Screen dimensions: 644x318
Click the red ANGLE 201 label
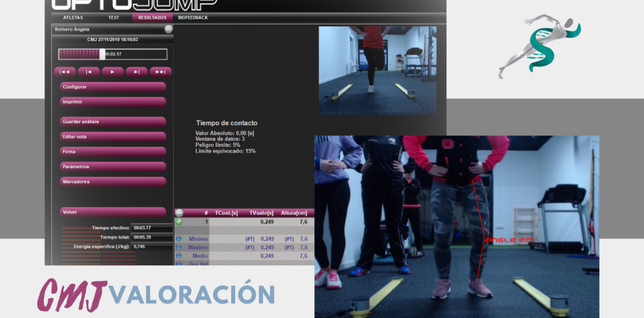510,240
